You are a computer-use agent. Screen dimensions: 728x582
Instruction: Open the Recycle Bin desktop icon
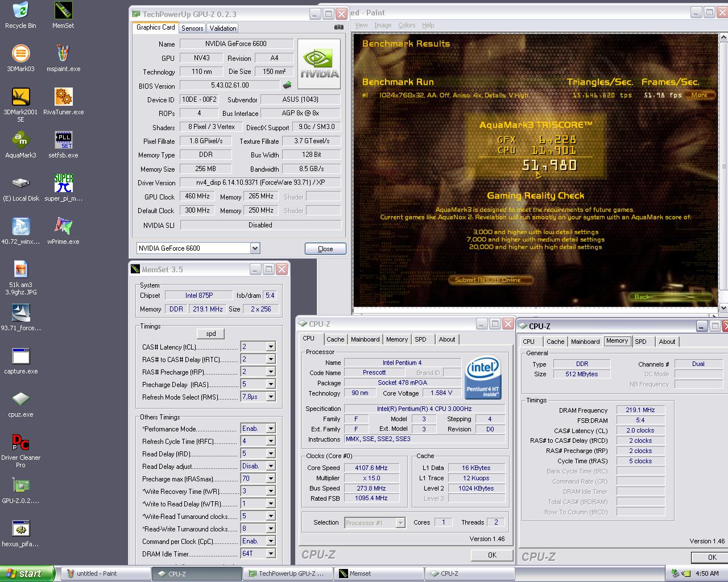coord(20,15)
